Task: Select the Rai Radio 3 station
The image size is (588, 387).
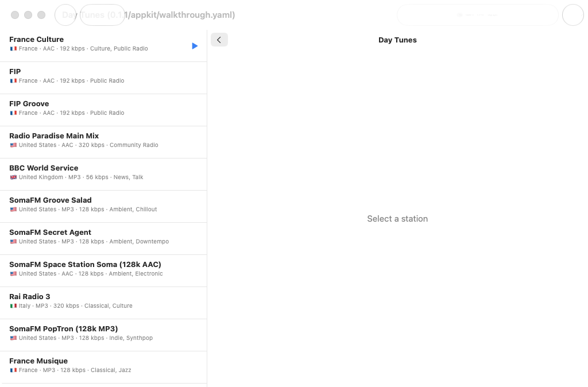Action: [103, 303]
